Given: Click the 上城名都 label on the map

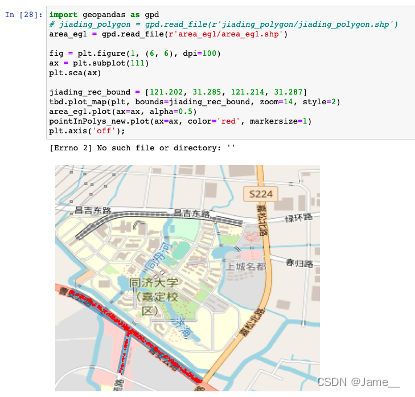Looking at the screenshot, I should [246, 266].
